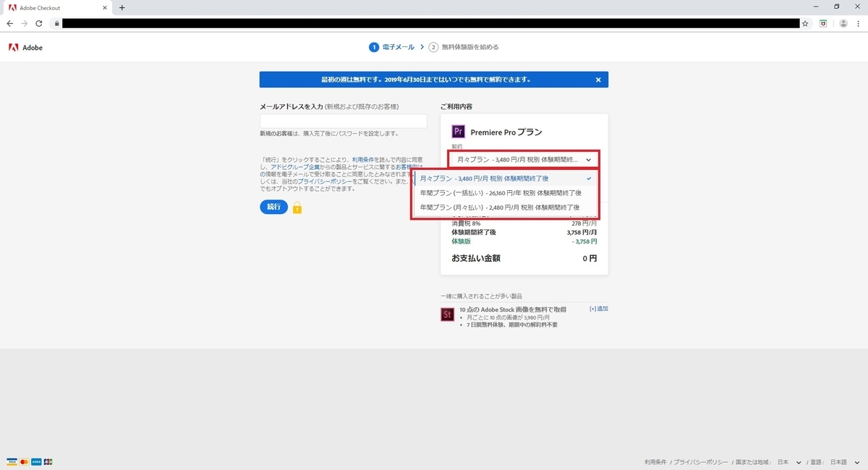Click the JCB card icon in footer
Viewport: 868px width, 470px height.
(48, 461)
